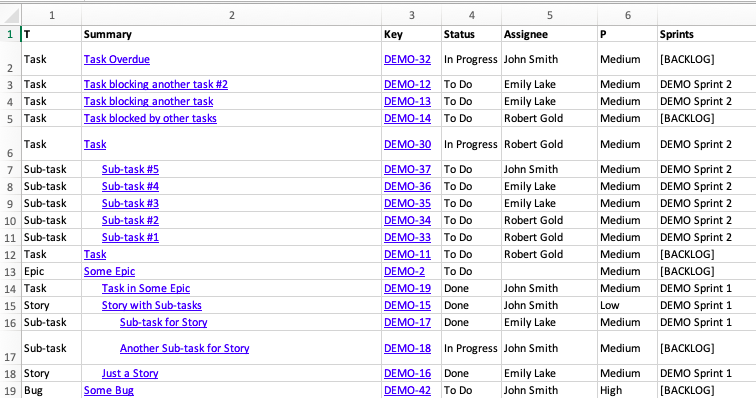756x398 pixels.
Task: Select the empty assignee cell of DEMO-2
Action: point(549,271)
